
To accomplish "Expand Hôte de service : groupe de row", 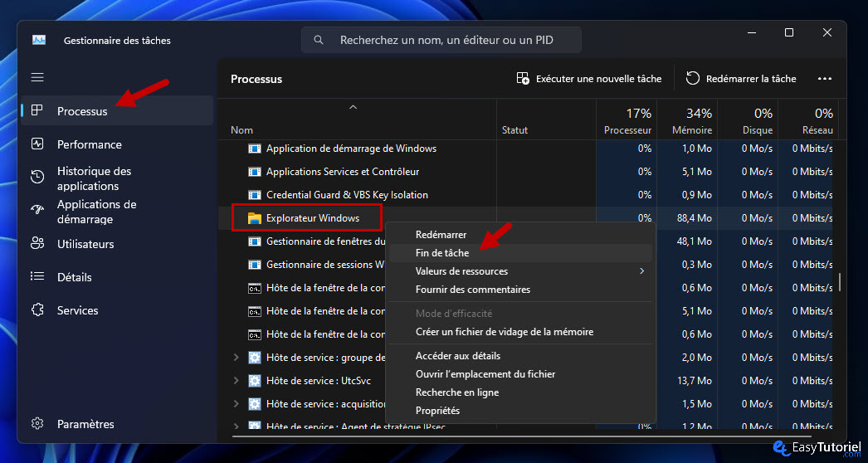I will [237, 358].
